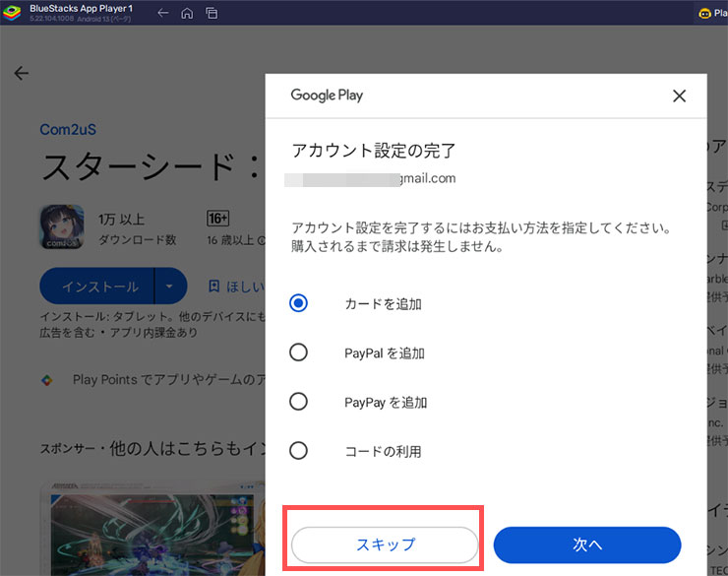Click the スキップ button

point(385,544)
